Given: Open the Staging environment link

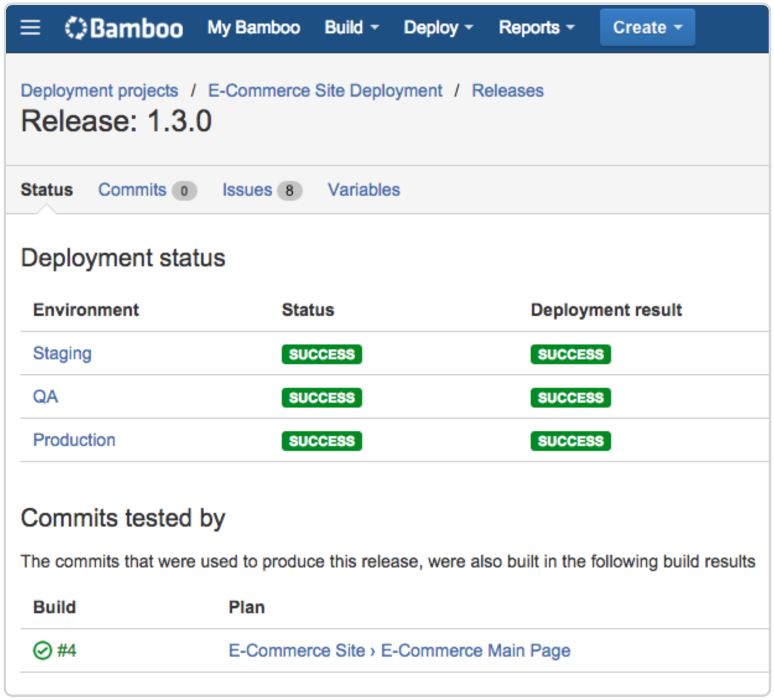Looking at the screenshot, I should click(62, 354).
